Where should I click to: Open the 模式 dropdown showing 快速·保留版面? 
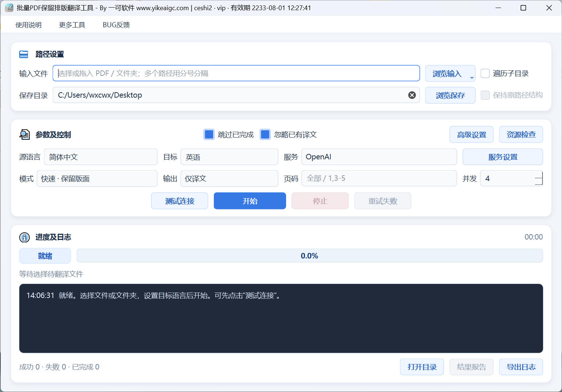click(97, 179)
